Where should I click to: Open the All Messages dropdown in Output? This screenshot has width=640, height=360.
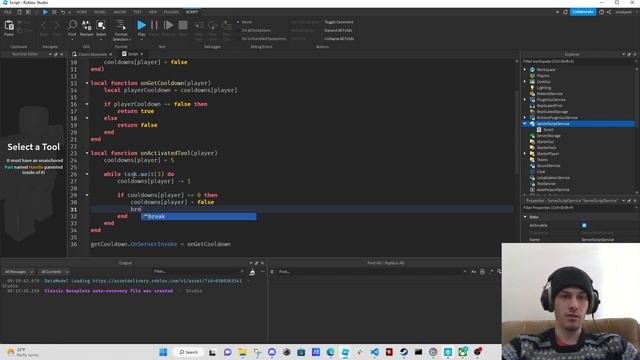[x=19, y=271]
